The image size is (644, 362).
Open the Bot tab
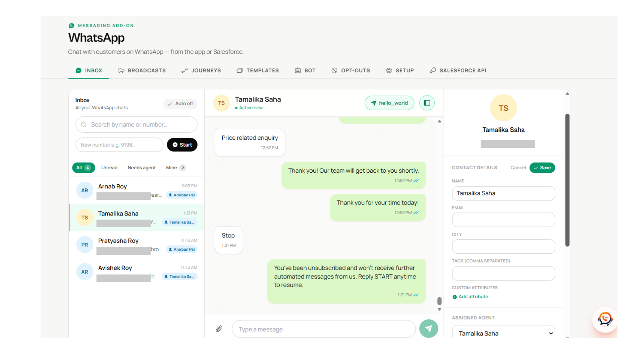pyautogui.click(x=305, y=70)
